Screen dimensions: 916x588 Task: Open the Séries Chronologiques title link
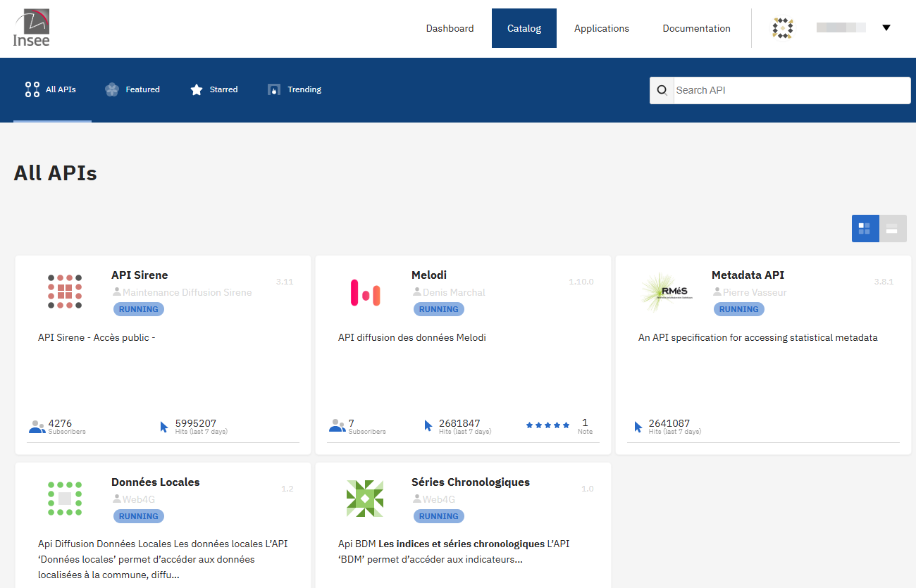471,482
